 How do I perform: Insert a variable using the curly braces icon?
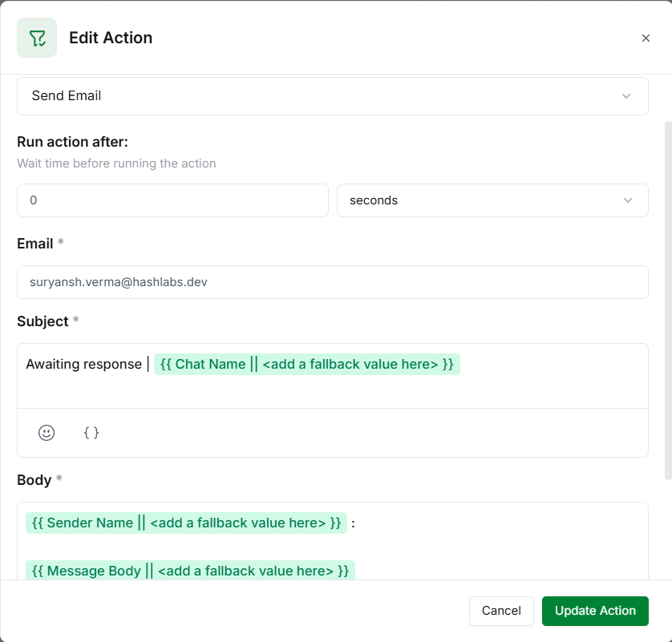91,433
